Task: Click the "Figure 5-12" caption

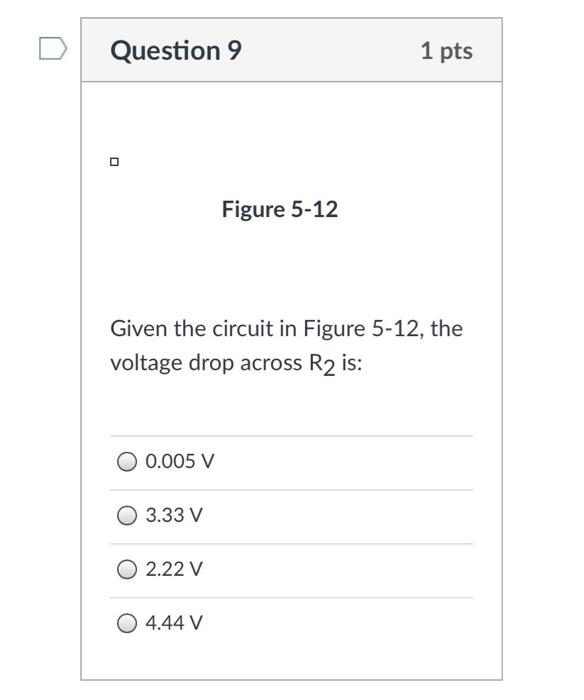Action: [x=280, y=209]
